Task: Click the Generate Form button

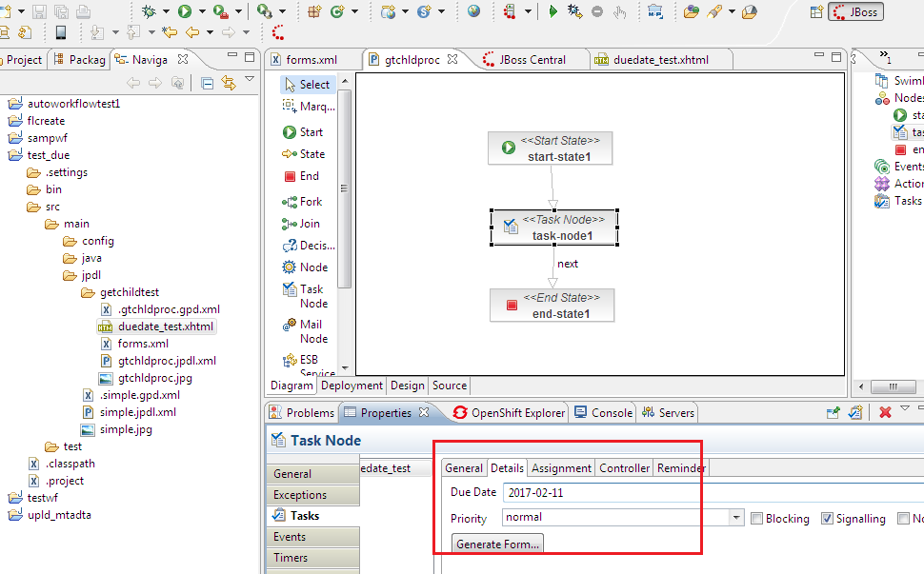Action: pos(497,544)
